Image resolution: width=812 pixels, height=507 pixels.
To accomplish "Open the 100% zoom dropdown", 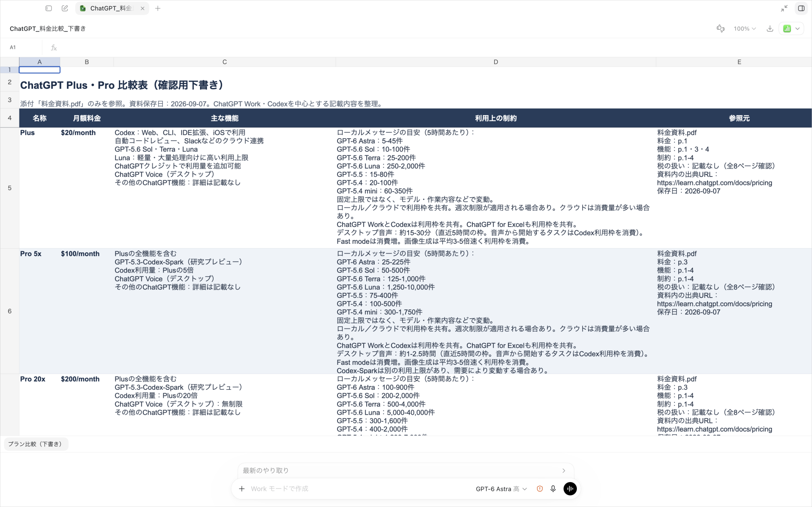I will click(x=744, y=28).
